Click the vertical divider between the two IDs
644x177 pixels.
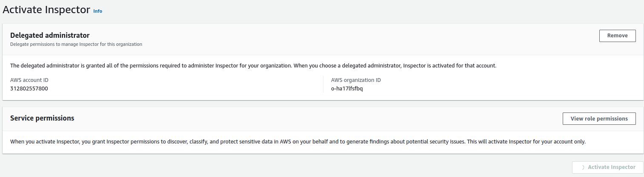pyautogui.click(x=323, y=84)
